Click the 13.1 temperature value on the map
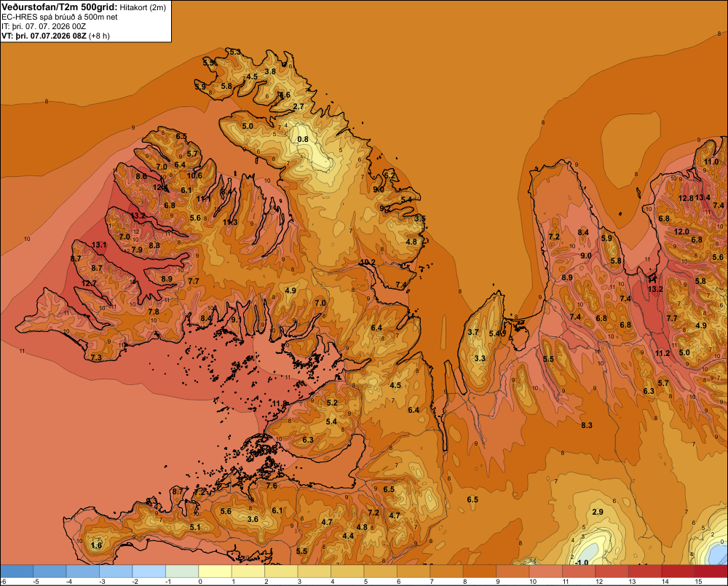The image size is (728, 586). pyautogui.click(x=99, y=245)
